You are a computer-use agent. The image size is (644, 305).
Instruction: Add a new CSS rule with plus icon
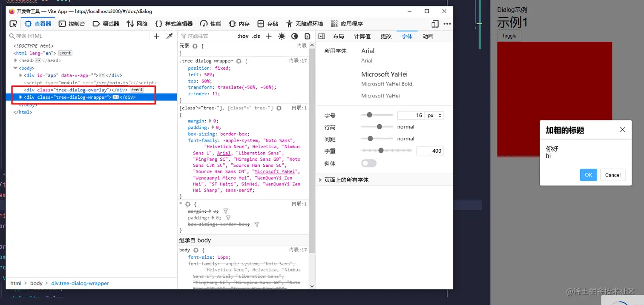pyautogui.click(x=269, y=36)
